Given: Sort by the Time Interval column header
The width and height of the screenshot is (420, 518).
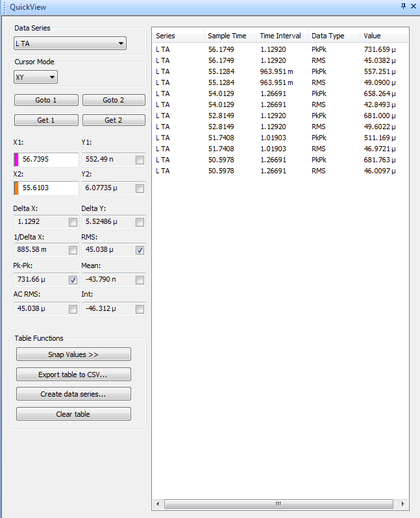Looking at the screenshot, I should click(x=282, y=36).
